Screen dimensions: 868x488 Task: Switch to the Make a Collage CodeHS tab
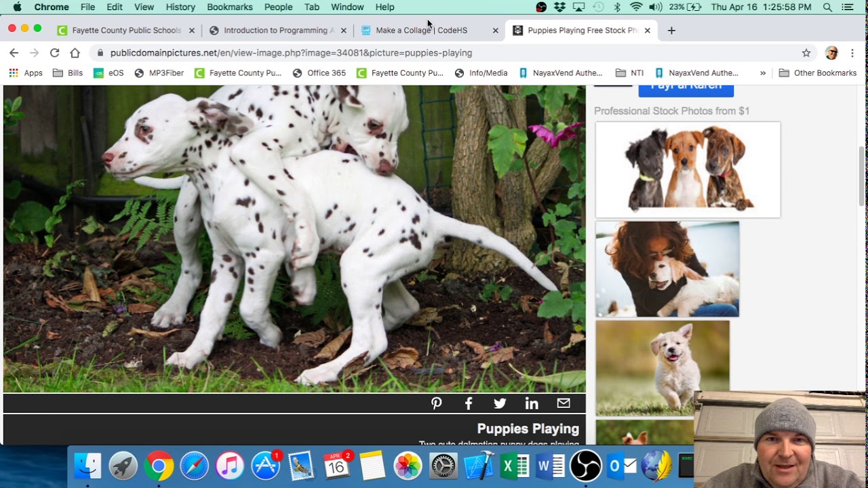click(430, 30)
